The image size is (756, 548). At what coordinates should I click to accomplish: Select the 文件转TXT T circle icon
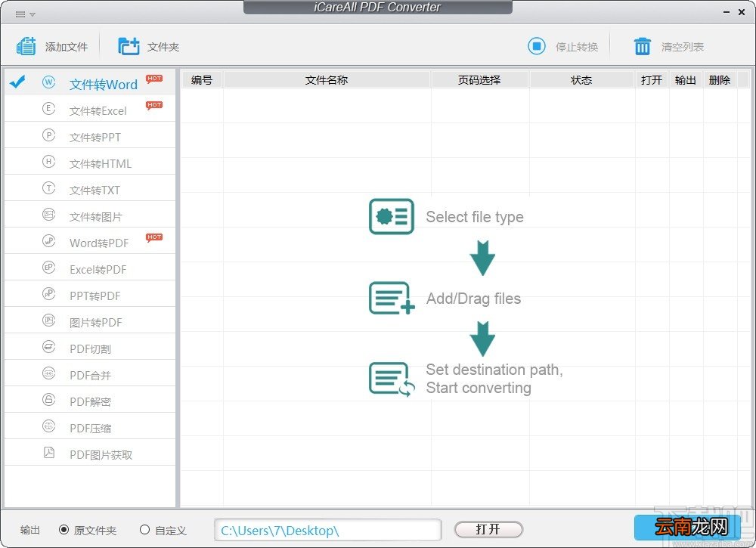[x=48, y=188]
